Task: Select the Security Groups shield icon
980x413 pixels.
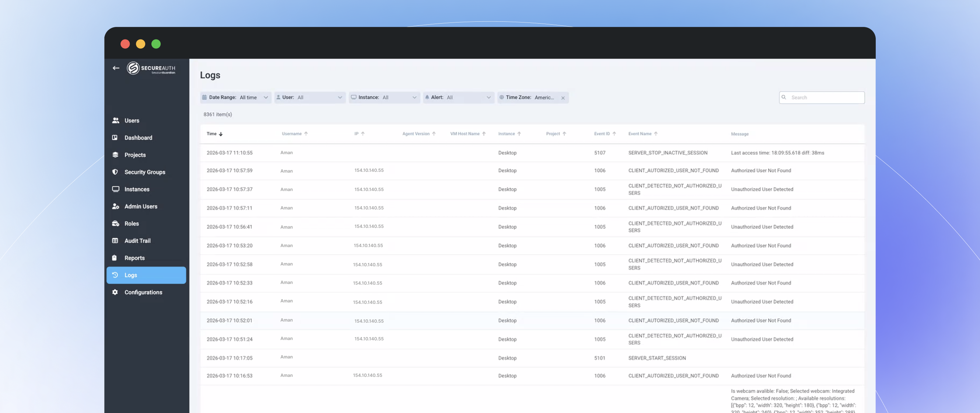Action: pos(116,172)
